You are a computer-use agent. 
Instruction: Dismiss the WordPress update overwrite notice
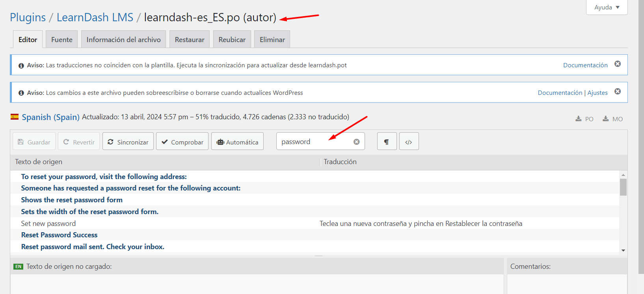(x=618, y=91)
